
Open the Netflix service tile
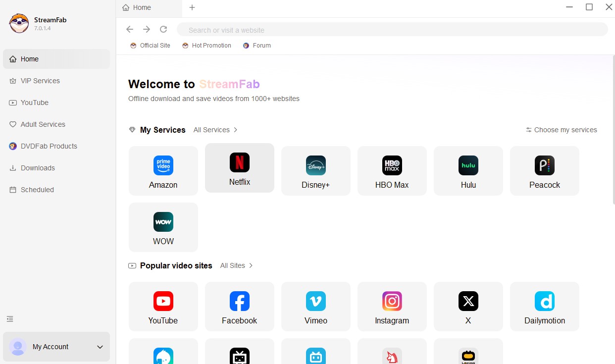[240, 168]
